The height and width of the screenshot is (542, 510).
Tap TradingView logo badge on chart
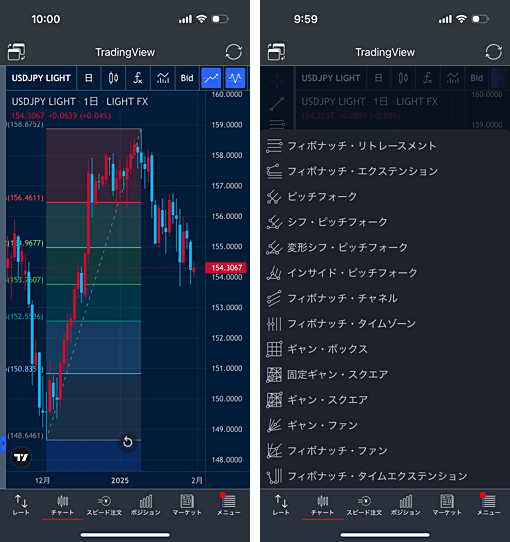pos(21,457)
